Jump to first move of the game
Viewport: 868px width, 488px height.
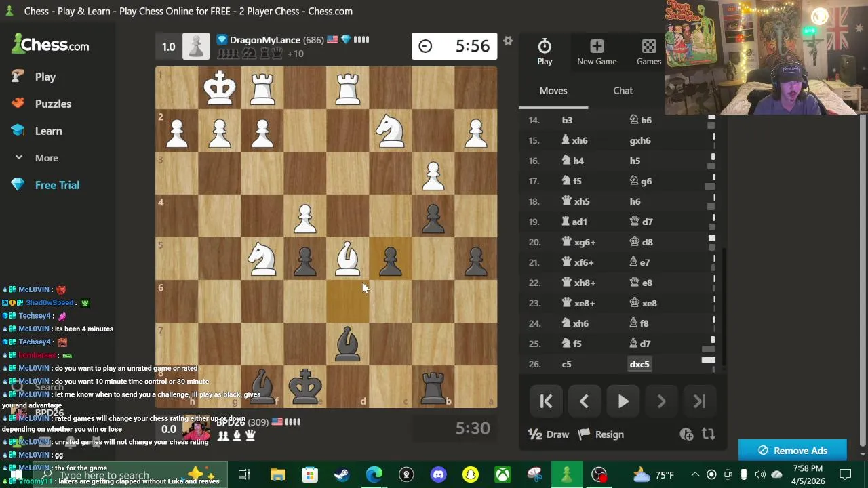click(x=546, y=401)
